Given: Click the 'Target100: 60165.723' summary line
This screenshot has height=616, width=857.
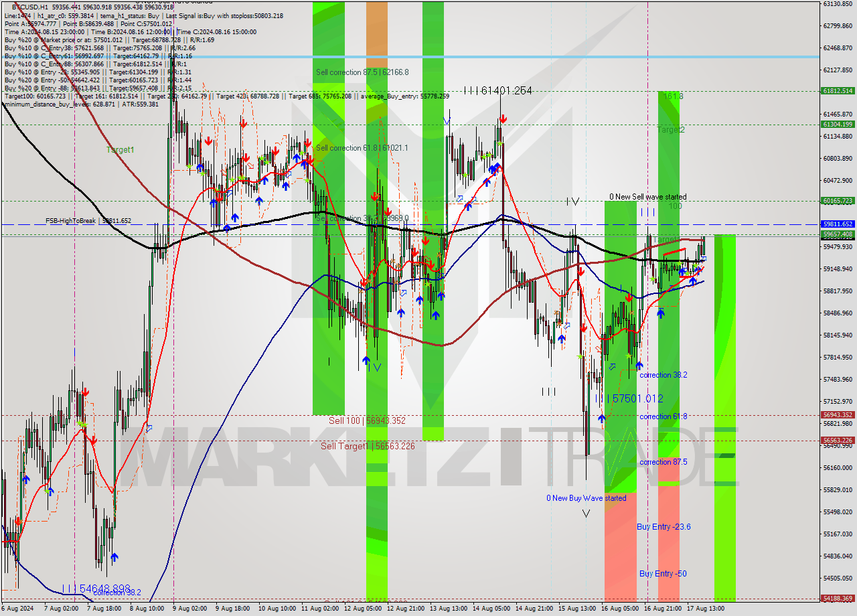Looking at the screenshot, I should 226,96.
